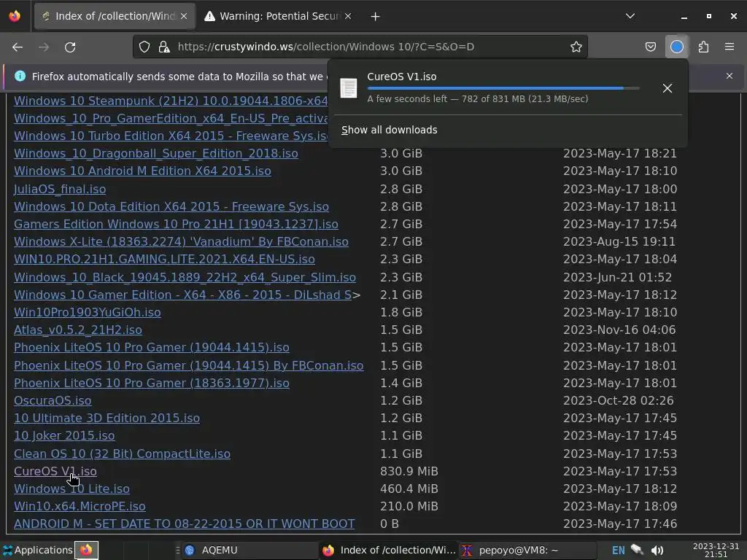Open 10 Ultimate 3D Edition 2015.iso
This screenshot has height=560, width=747.
(x=107, y=418)
